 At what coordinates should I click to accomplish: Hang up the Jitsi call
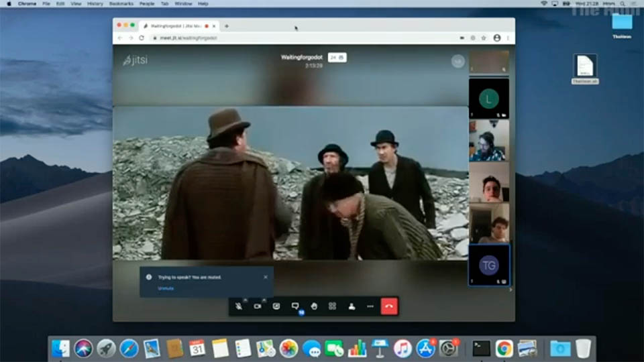pyautogui.click(x=389, y=306)
